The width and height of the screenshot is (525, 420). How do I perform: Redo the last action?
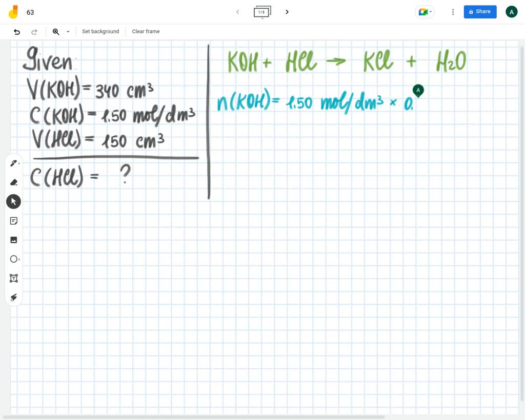pyautogui.click(x=34, y=31)
